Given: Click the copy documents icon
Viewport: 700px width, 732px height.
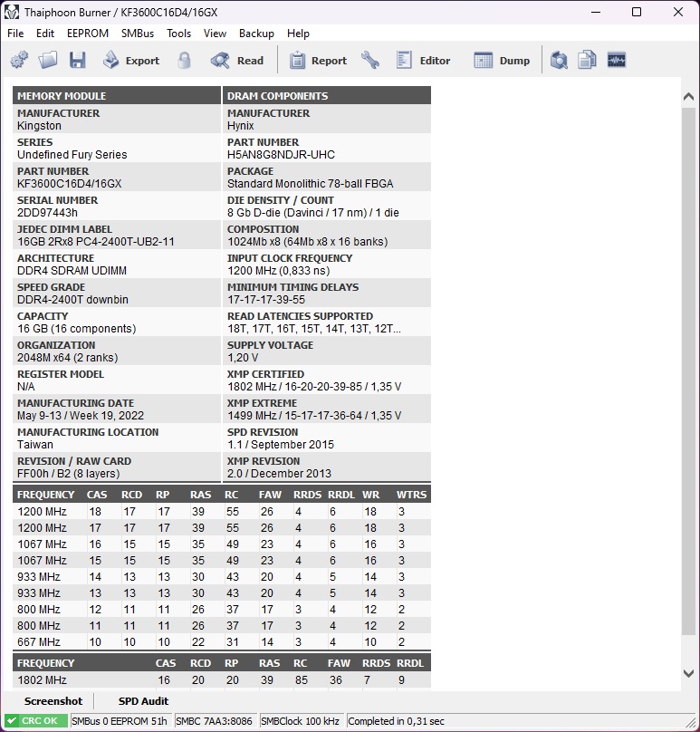Looking at the screenshot, I should point(587,60).
